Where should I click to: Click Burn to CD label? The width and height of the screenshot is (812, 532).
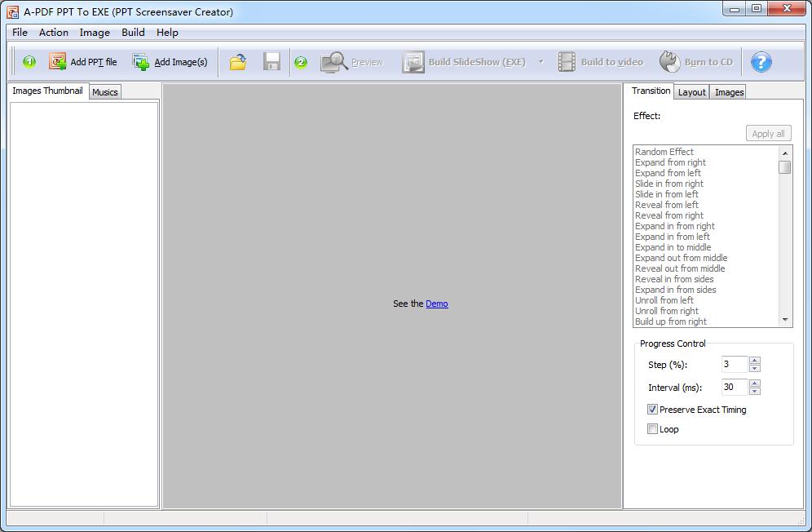point(708,62)
